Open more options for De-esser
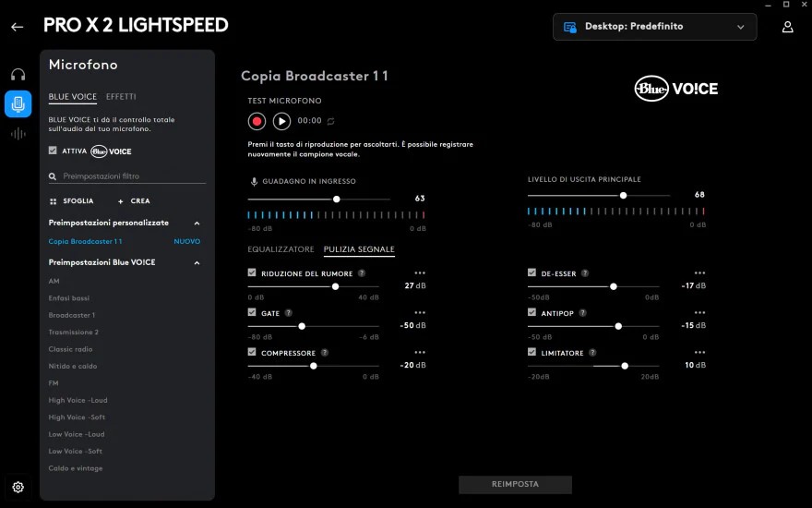812x508 pixels. (x=699, y=272)
